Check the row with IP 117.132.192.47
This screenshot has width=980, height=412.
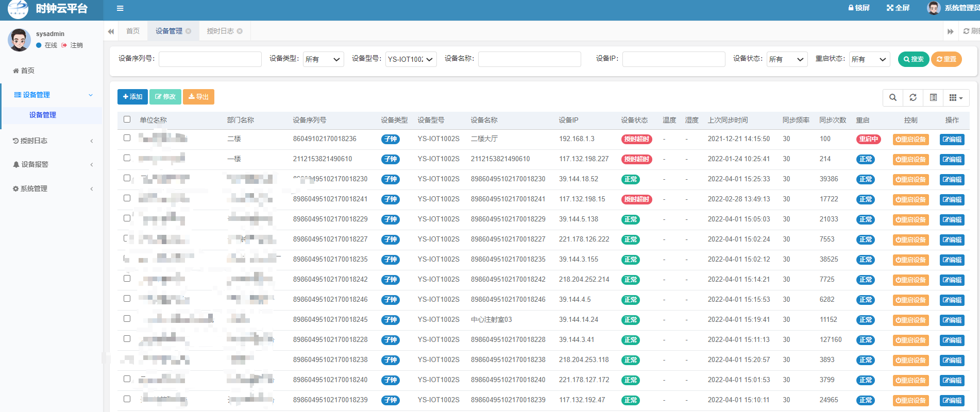tap(127, 399)
